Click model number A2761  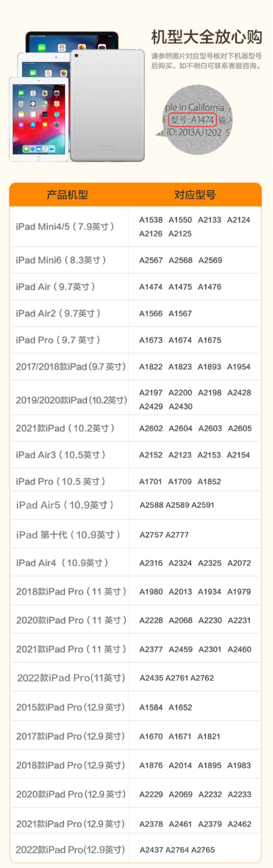(177, 678)
